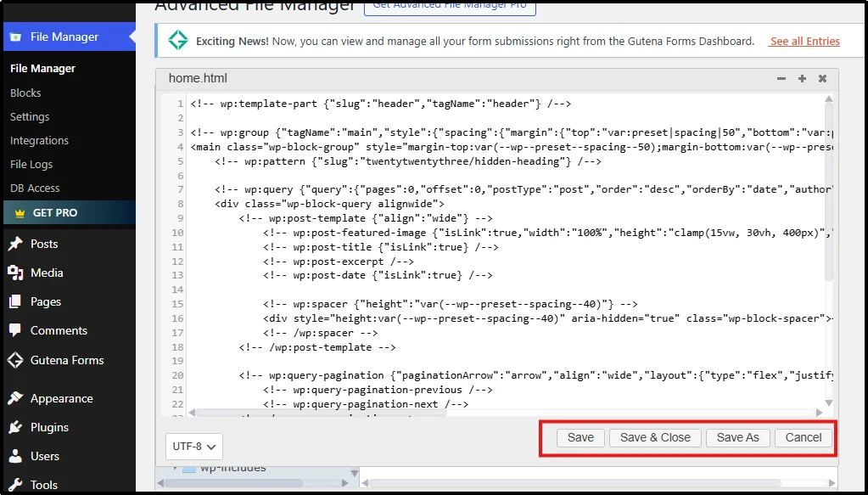The width and height of the screenshot is (868, 495).
Task: Click the file pane bottom horizontal scrollbar
Action: (x=574, y=483)
